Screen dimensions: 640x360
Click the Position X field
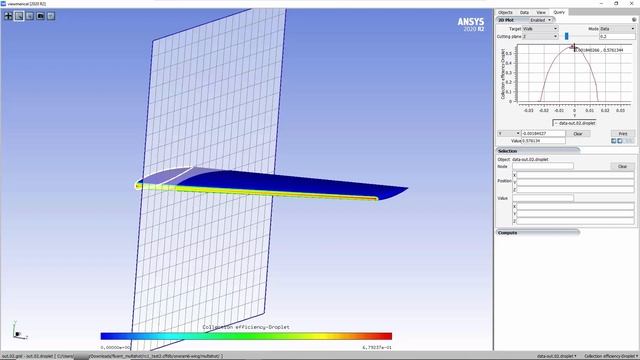point(576,175)
